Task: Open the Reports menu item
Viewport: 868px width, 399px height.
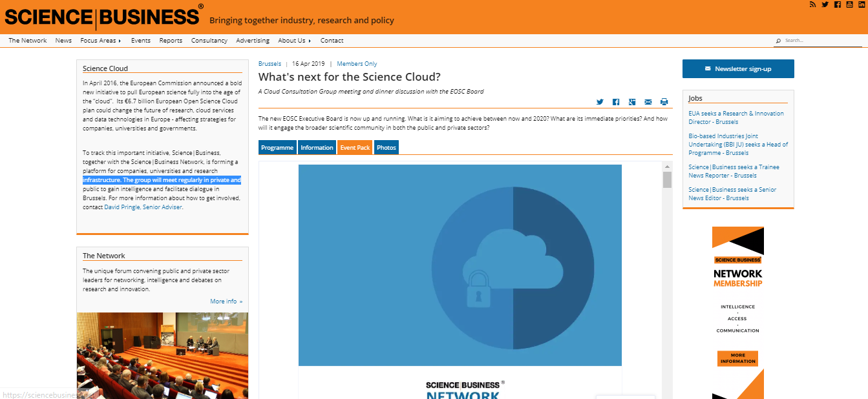Action: point(171,41)
